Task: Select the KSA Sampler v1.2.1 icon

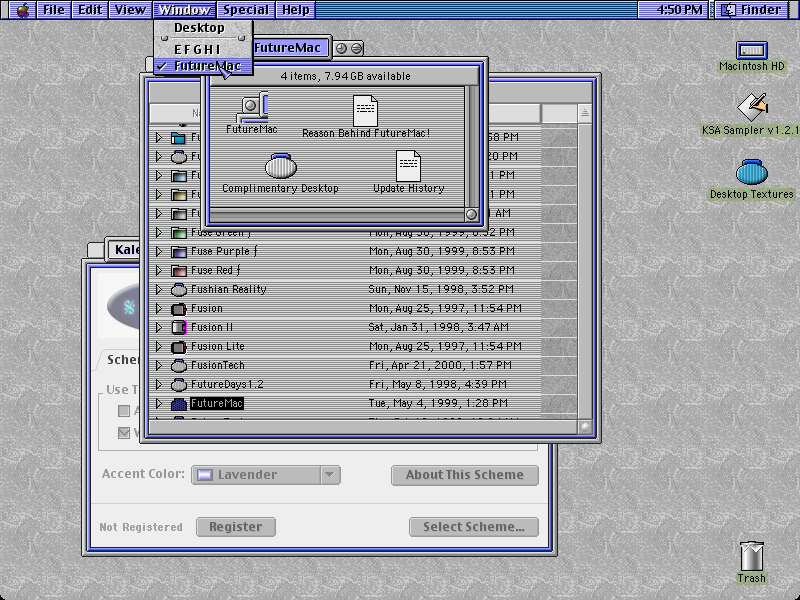Action: pyautogui.click(x=752, y=107)
